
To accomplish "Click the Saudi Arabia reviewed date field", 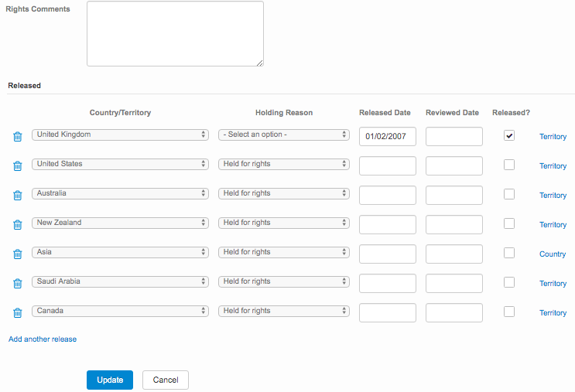I will tap(454, 283).
